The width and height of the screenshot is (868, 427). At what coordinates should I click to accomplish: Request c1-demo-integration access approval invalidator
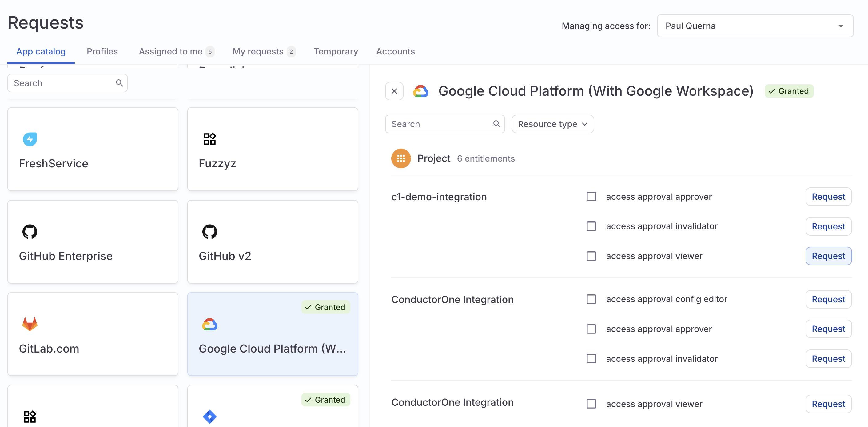tap(828, 226)
